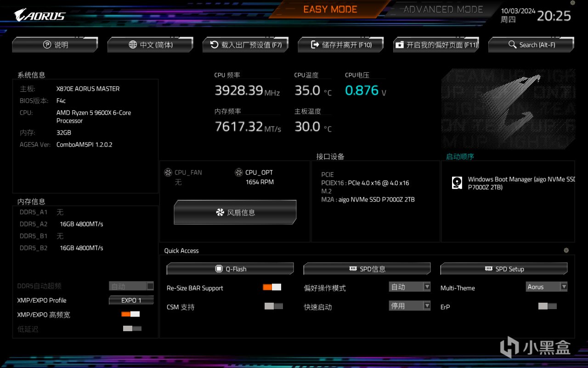
Task: Open the DDR5自动超频 dropdown
Action: (131, 286)
